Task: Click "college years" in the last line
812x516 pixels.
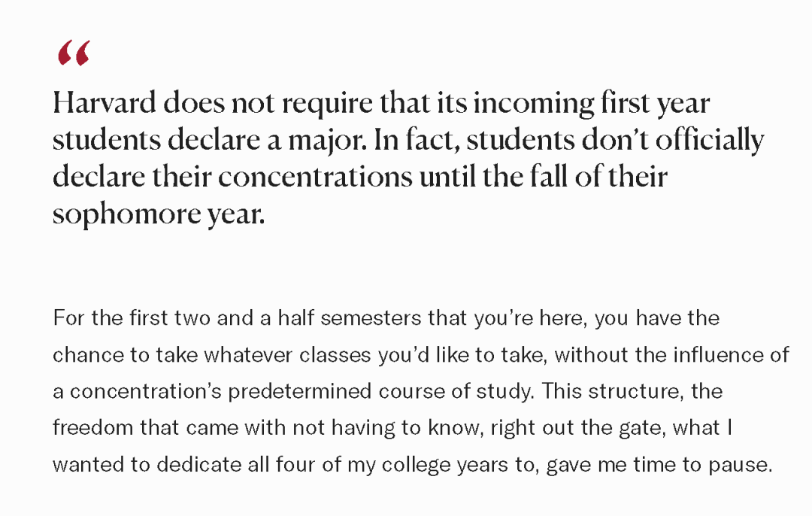Action: (x=446, y=465)
